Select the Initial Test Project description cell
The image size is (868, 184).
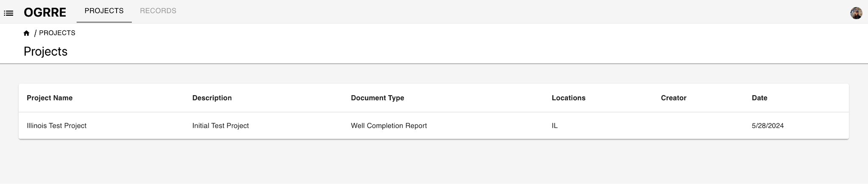point(220,126)
